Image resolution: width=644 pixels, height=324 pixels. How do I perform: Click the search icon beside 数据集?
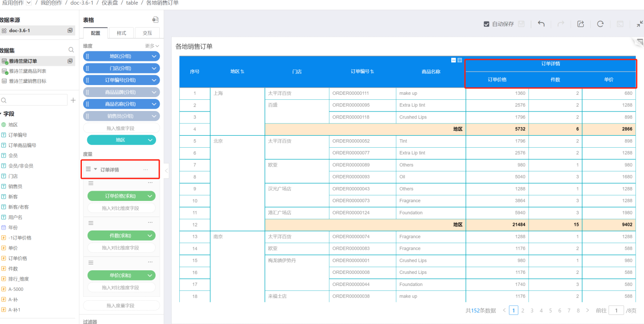pyautogui.click(x=71, y=50)
